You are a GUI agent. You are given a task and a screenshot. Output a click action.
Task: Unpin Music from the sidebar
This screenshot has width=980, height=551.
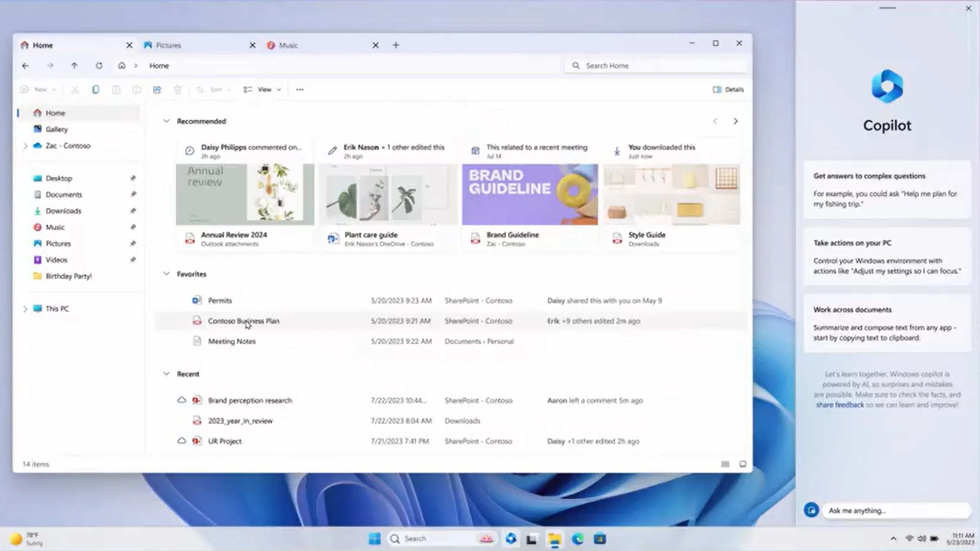pyautogui.click(x=134, y=227)
